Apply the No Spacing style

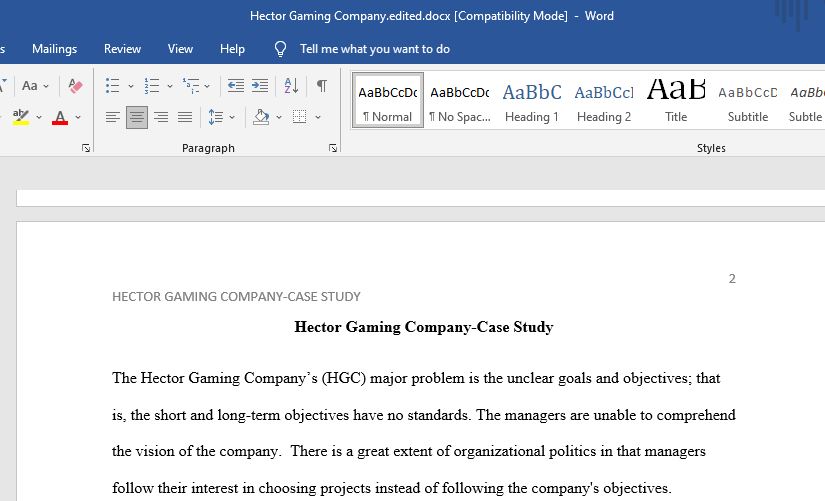click(x=460, y=101)
